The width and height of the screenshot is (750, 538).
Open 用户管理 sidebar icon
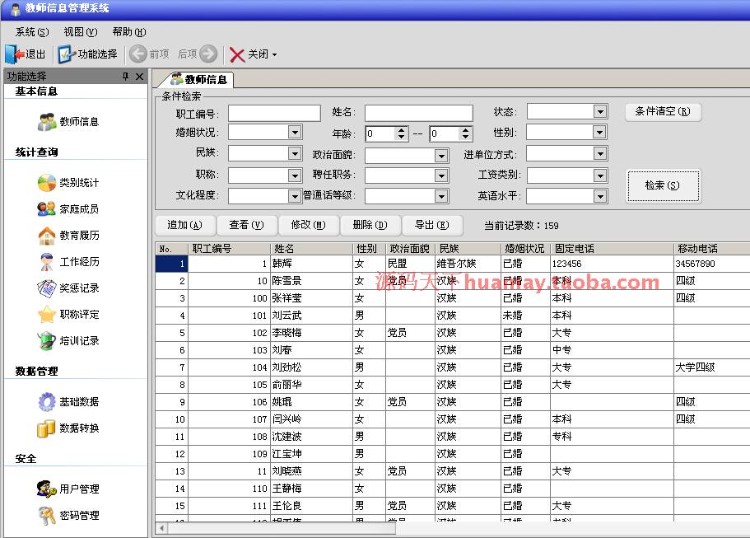tap(47, 489)
